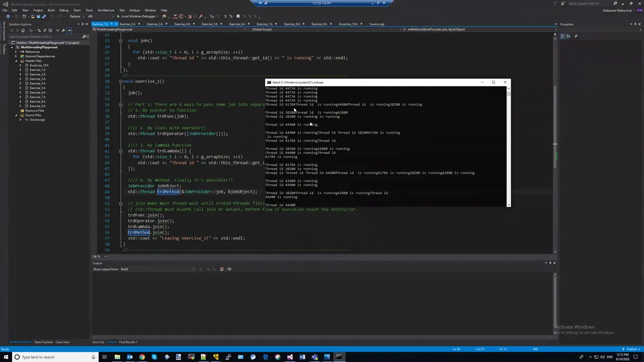The image size is (644, 362).
Task: Switch to Visual Studio taskbar icon
Action: click(x=290, y=357)
